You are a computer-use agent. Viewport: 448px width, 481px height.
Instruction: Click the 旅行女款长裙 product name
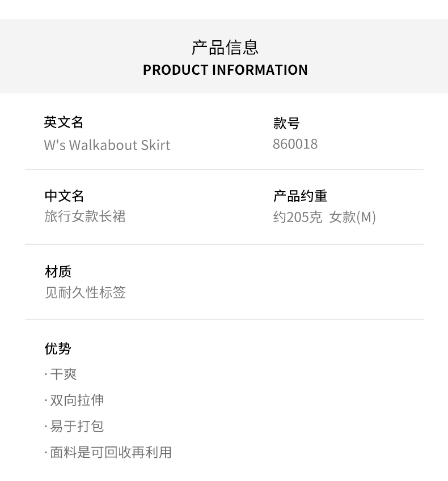click(x=85, y=216)
